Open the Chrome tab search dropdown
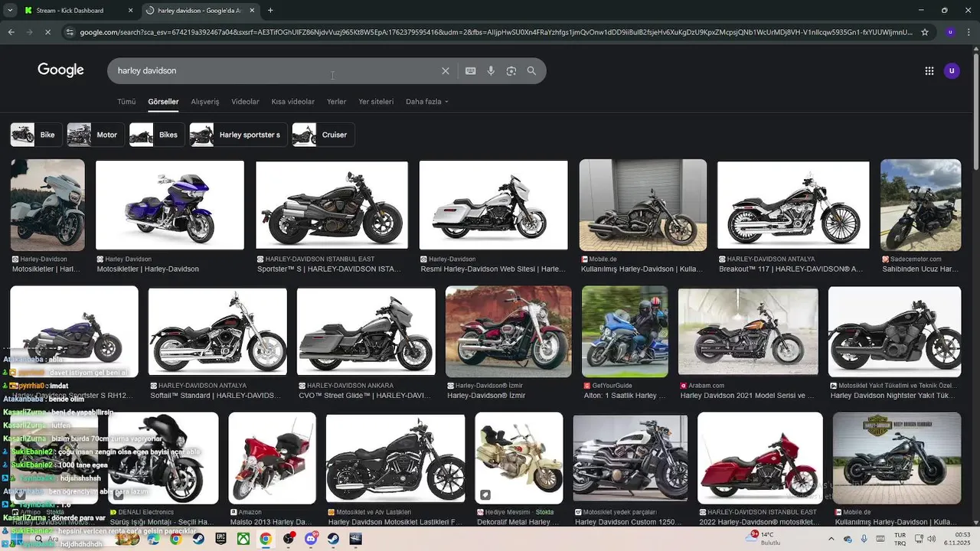The height and width of the screenshot is (551, 980). click(9, 11)
